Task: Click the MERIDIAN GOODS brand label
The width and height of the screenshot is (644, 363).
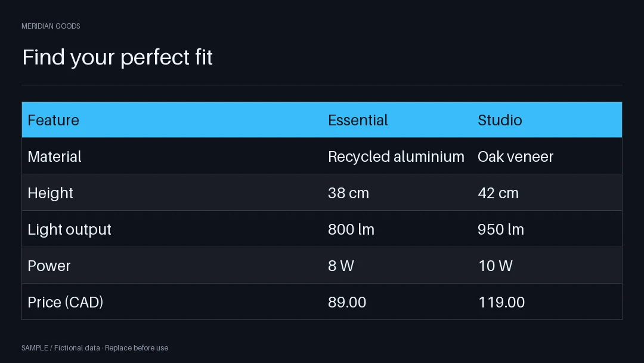Action: point(51,26)
